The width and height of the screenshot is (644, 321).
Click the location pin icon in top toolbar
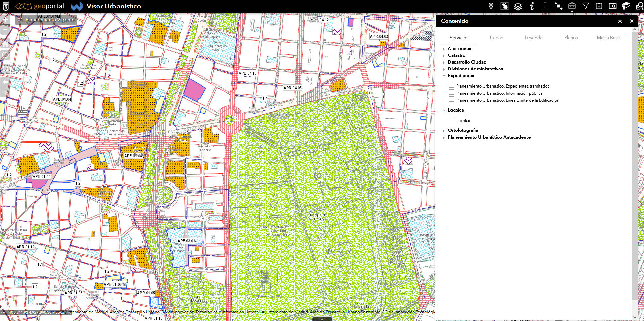point(491,6)
